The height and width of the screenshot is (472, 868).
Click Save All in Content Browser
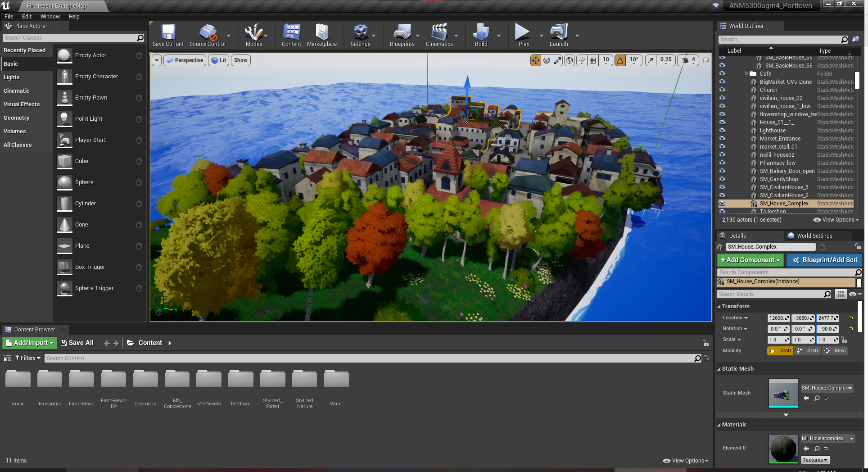(77, 343)
